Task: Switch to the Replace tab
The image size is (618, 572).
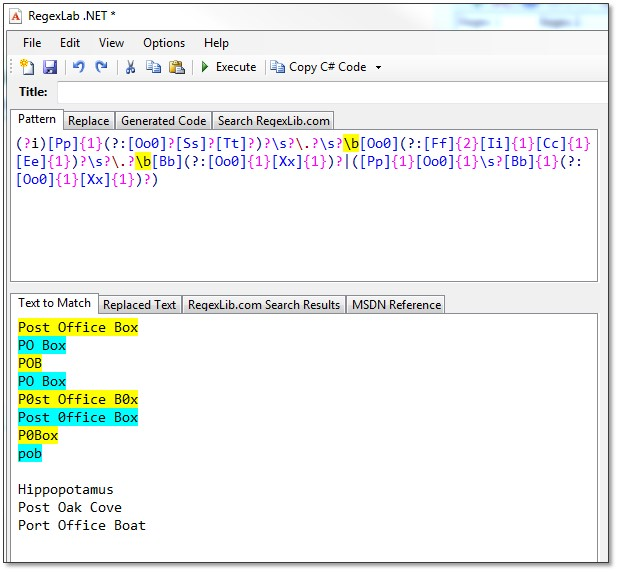Action: coord(89,121)
